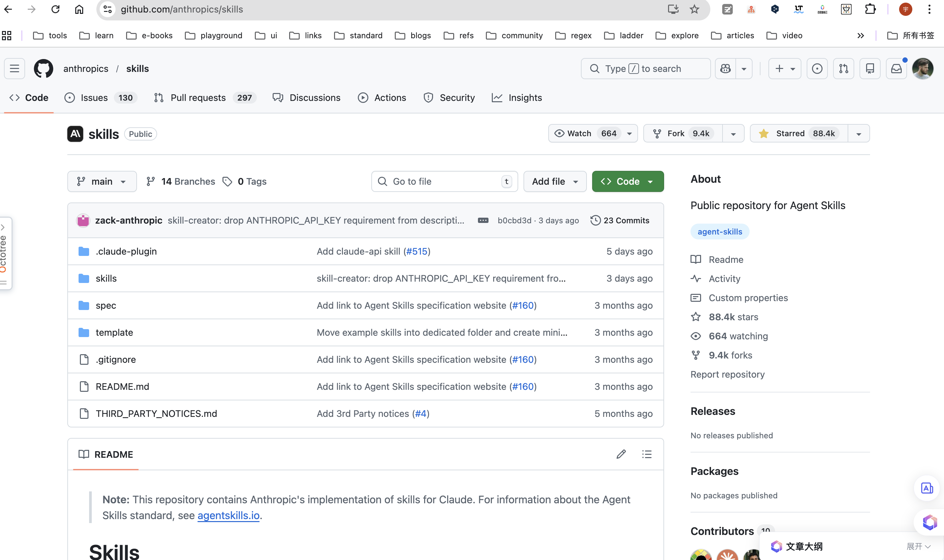Expand the latest commit message ellipsis

point(483,220)
